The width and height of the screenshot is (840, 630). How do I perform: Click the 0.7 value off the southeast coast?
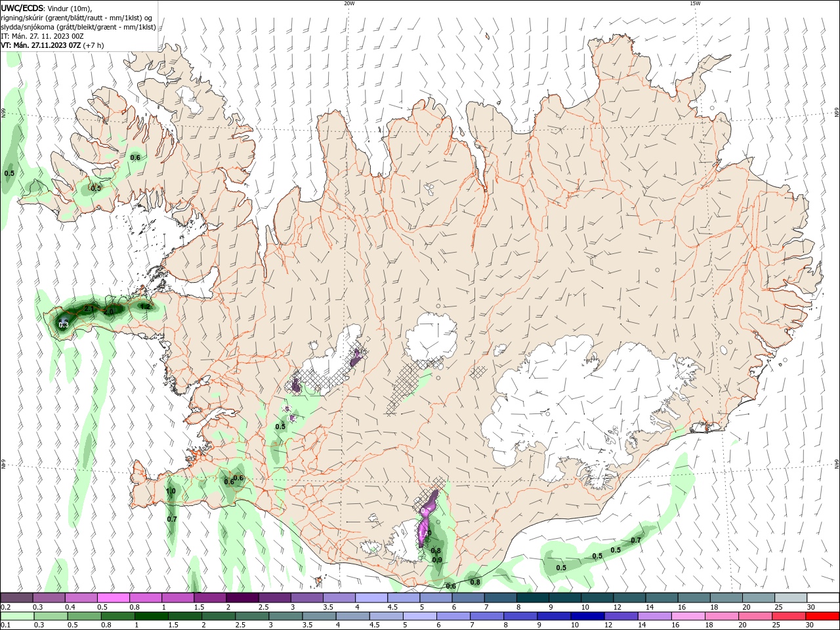coord(636,541)
